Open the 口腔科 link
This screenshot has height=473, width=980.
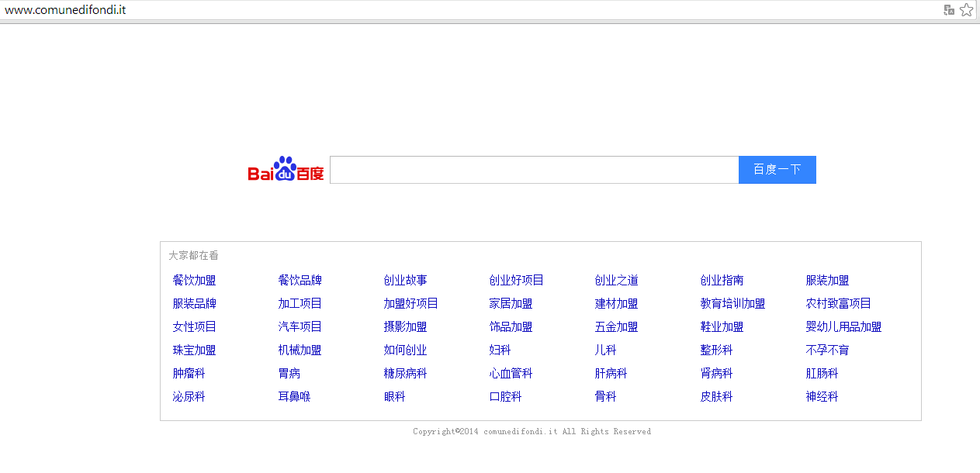pyautogui.click(x=506, y=397)
